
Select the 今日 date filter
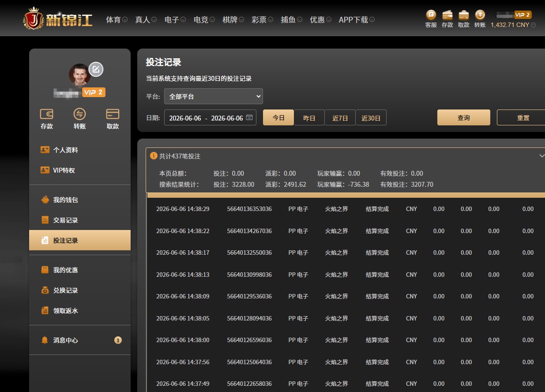tap(278, 118)
